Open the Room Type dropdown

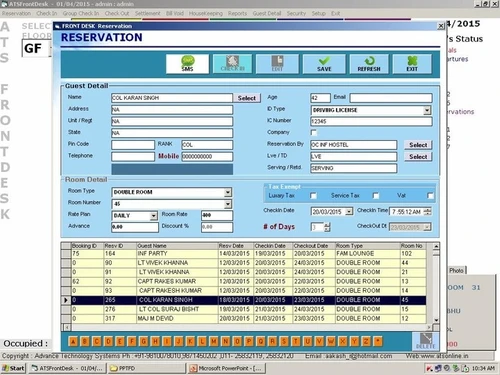click(x=228, y=192)
